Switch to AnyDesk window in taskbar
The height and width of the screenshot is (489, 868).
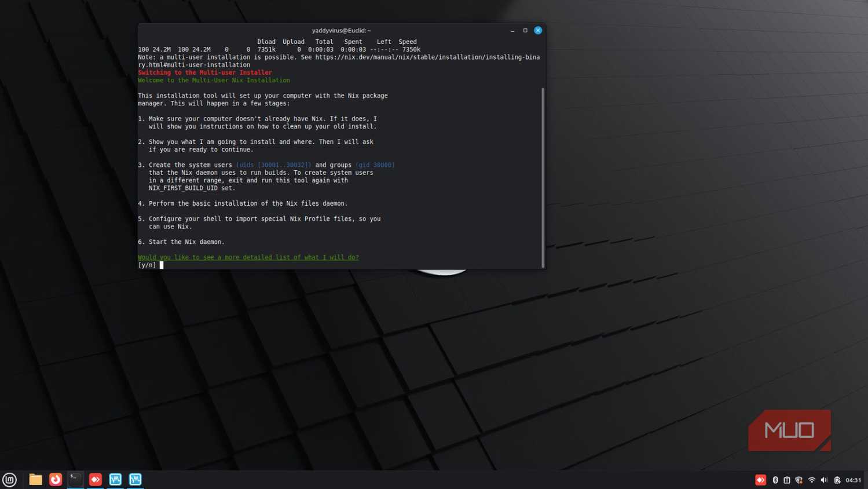click(96, 480)
